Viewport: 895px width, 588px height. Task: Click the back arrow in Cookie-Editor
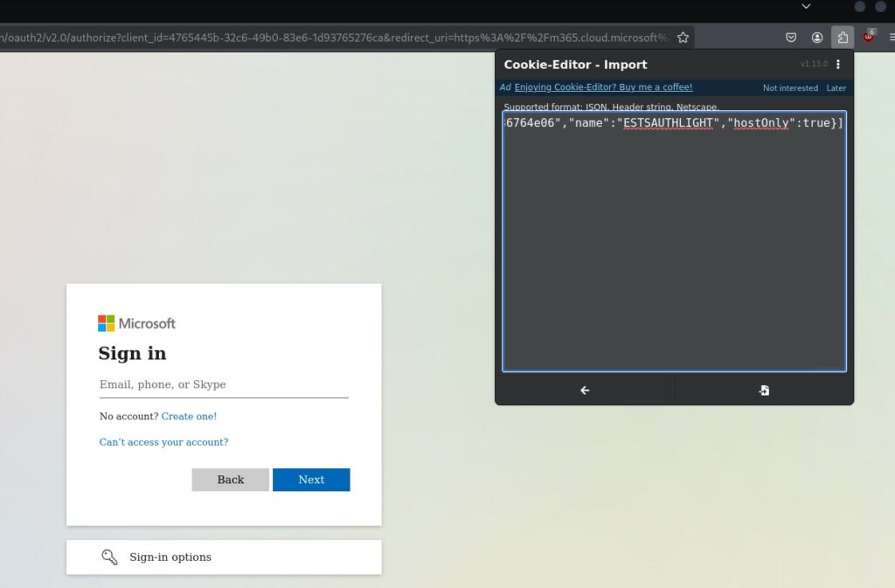tap(585, 391)
